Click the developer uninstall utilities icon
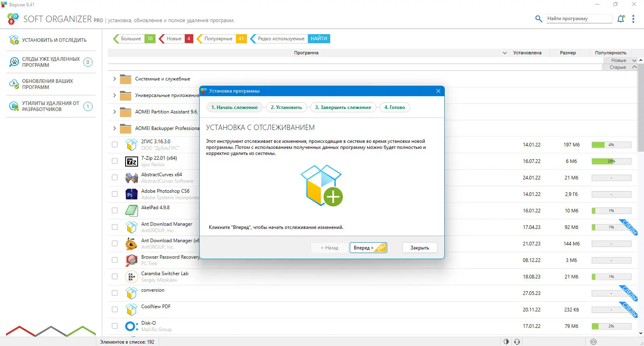 click(14, 106)
